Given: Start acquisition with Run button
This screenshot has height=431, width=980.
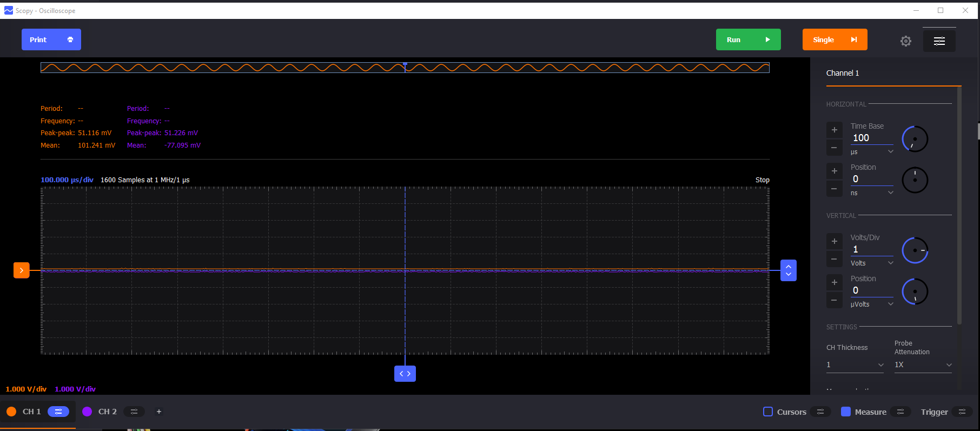Looking at the screenshot, I should coord(749,39).
